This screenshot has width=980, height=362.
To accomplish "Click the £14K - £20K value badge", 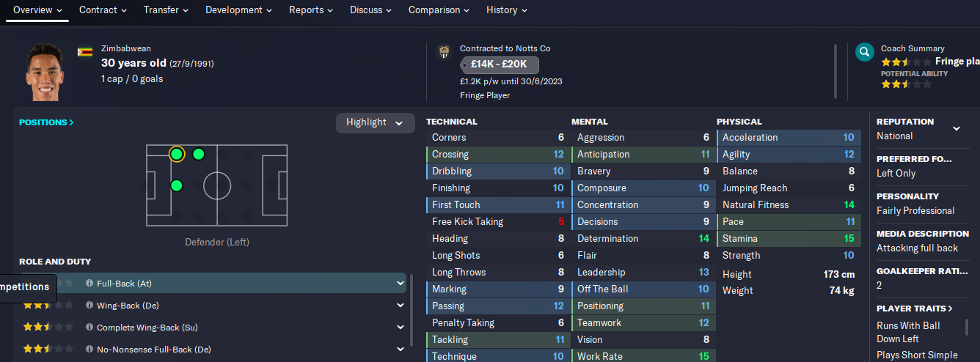I will pos(500,64).
